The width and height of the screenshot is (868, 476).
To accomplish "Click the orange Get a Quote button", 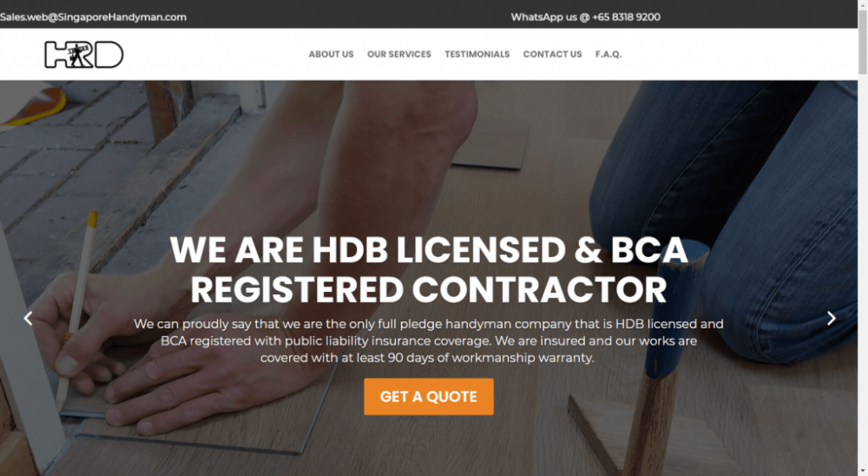I will click(x=429, y=397).
